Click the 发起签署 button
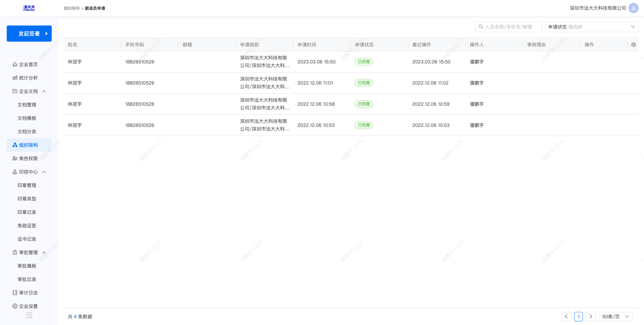This screenshot has height=325, width=644. [29, 34]
